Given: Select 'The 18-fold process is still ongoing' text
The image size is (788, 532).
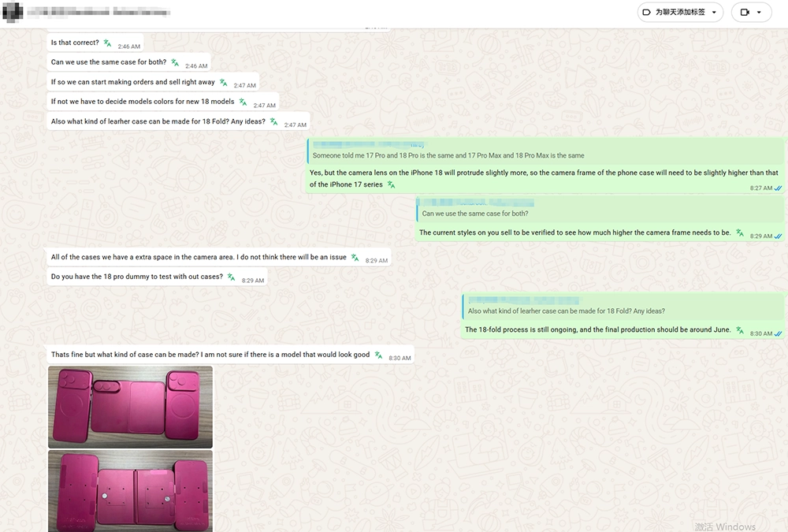Looking at the screenshot, I should [597, 330].
